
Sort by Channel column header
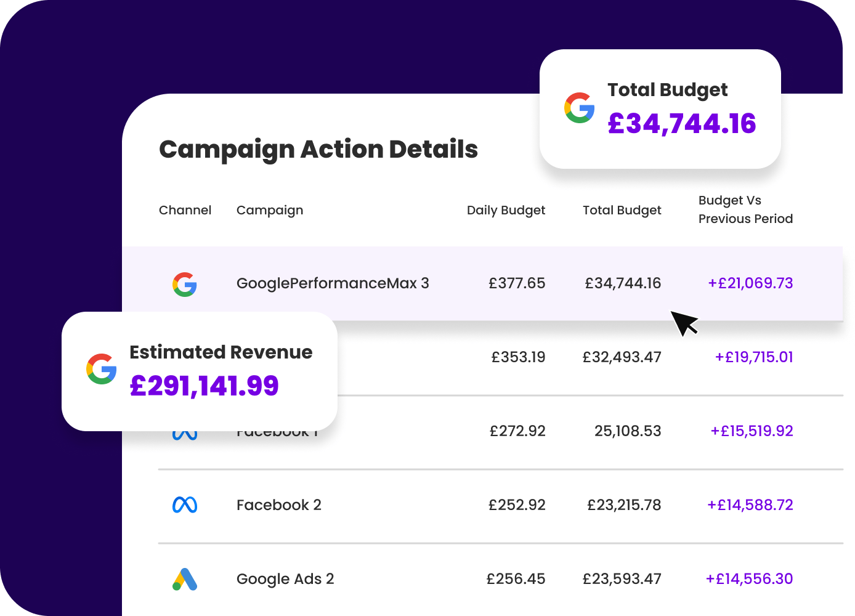[x=185, y=210]
